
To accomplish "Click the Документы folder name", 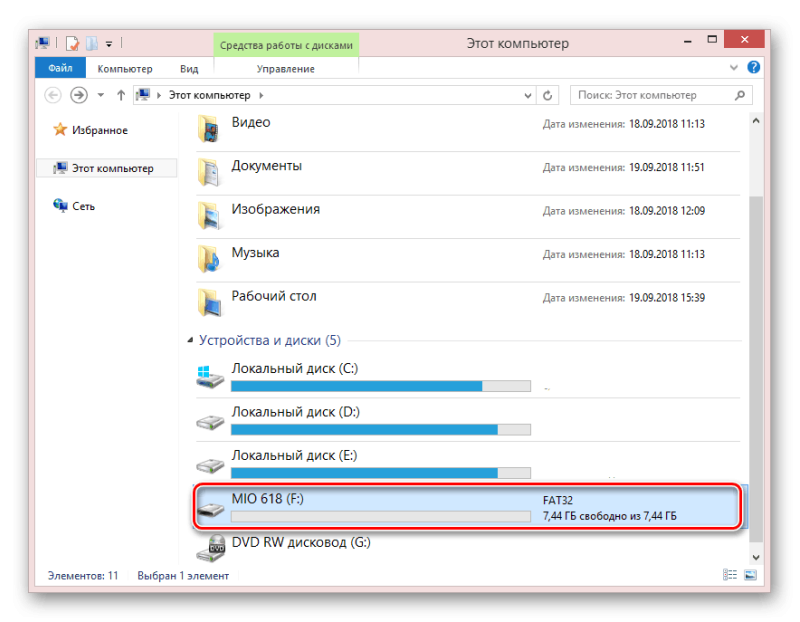I will [267, 166].
